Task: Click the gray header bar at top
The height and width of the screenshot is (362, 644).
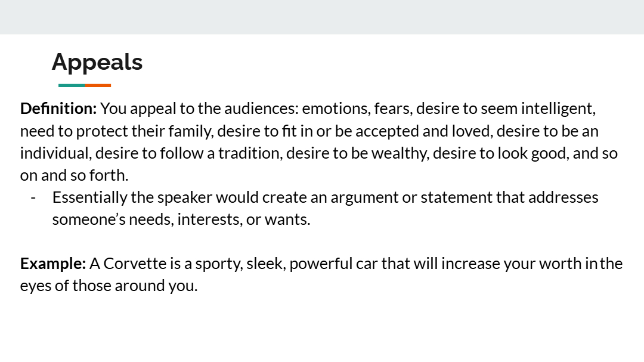Action: (322, 17)
